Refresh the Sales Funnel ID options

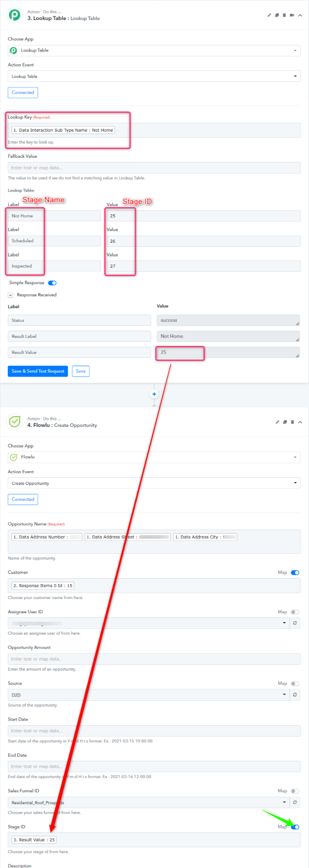click(x=295, y=802)
